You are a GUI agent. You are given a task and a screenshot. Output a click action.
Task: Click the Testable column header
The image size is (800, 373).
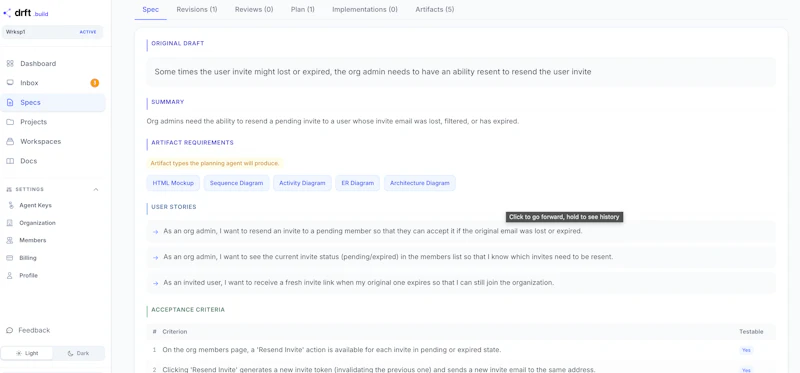coord(751,332)
